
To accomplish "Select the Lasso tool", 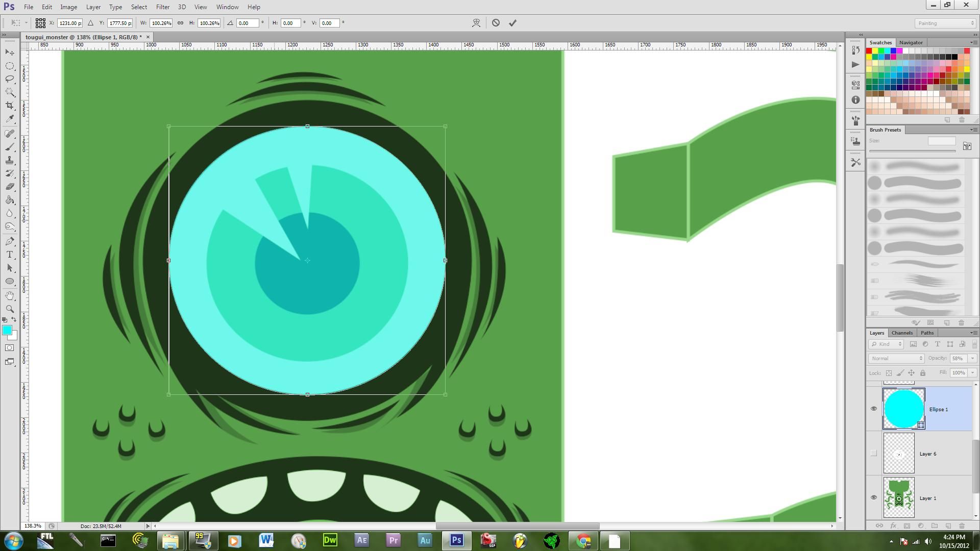I will [x=9, y=79].
